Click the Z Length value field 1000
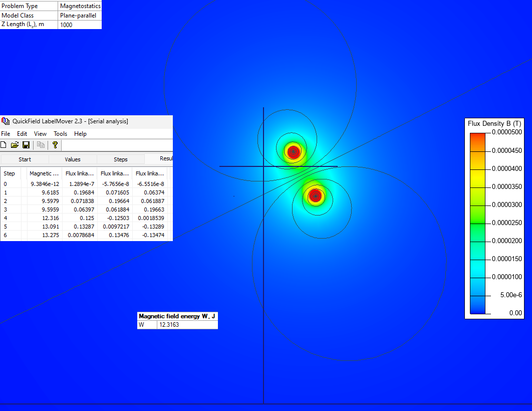The image size is (532, 411). coord(80,25)
